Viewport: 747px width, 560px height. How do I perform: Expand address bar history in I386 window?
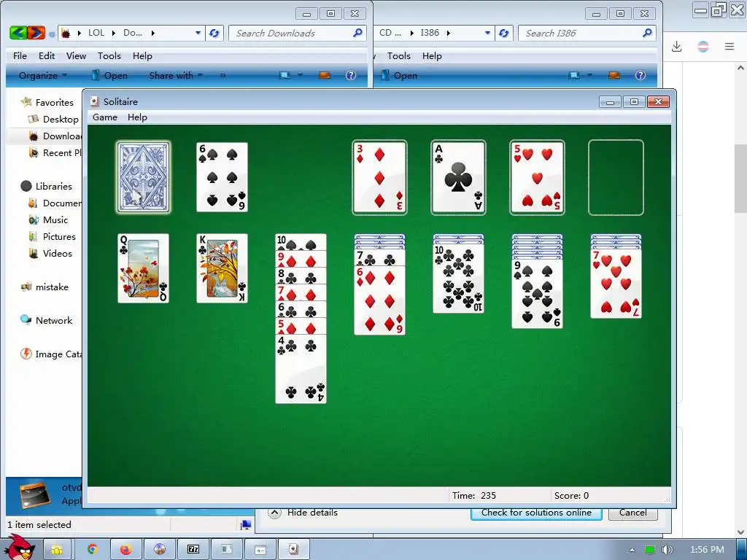pyautogui.click(x=487, y=33)
